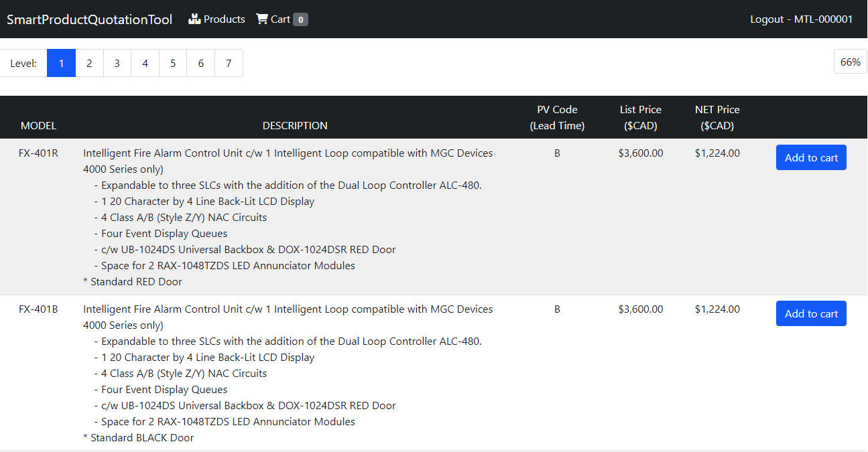Choose Level 6 pricing
Viewport: 868px width, 452px height.
[x=201, y=63]
